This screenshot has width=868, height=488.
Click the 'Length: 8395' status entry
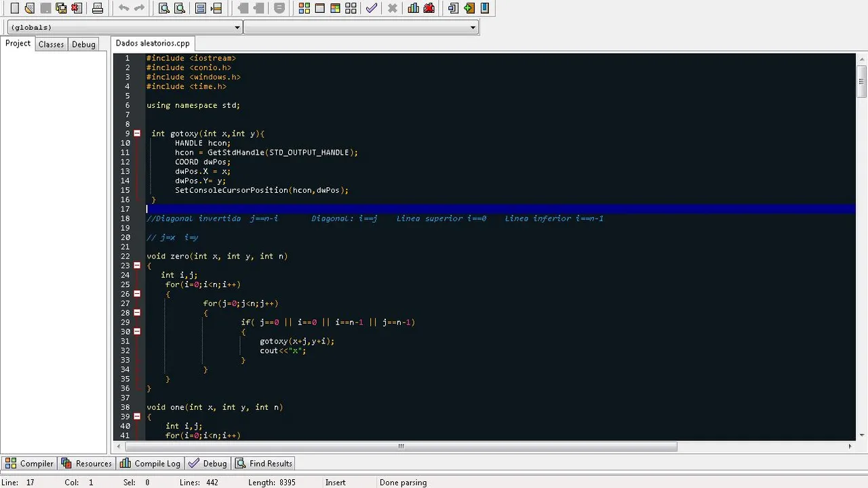pyautogui.click(x=271, y=483)
